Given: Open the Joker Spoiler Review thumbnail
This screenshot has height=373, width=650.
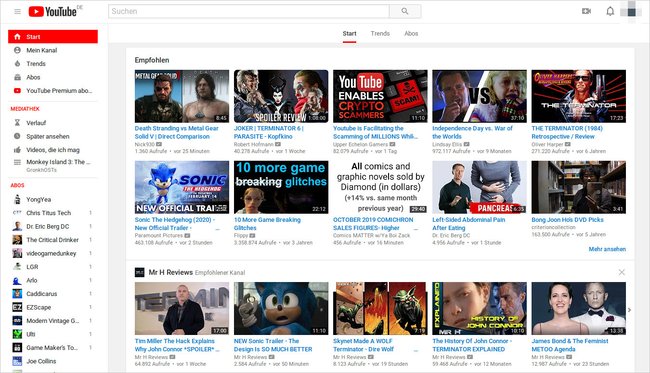Looking at the screenshot, I should point(281,96).
